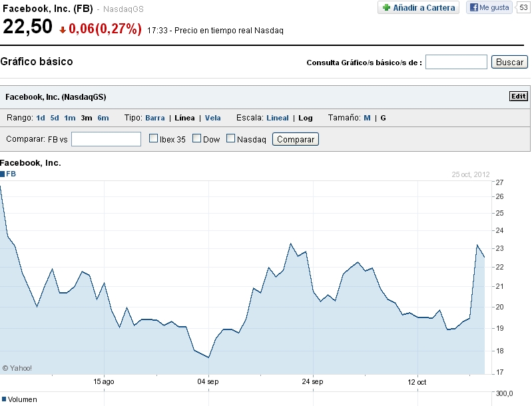Viewport: 532px width, 406px height.
Task: Click the 23 price axis label
Action: tap(500, 248)
